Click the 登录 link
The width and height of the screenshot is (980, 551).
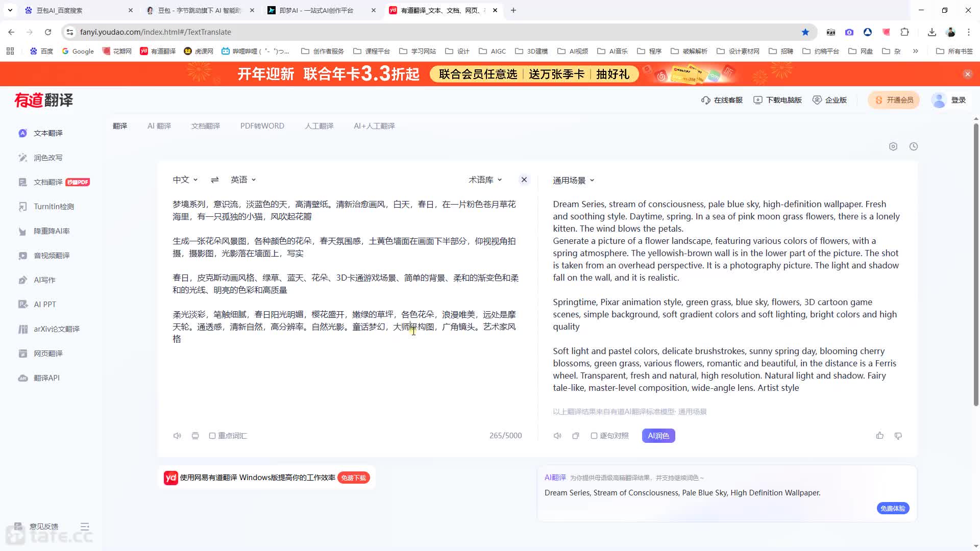coord(959,100)
